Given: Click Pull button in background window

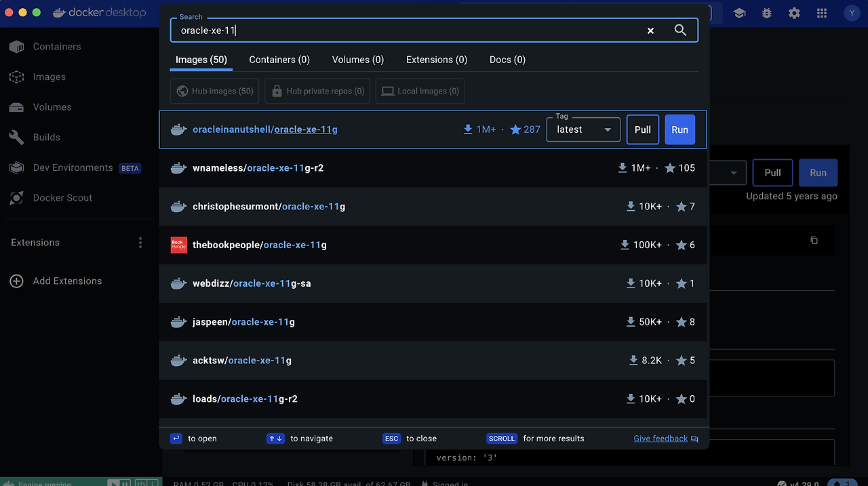Looking at the screenshot, I should click(773, 173).
